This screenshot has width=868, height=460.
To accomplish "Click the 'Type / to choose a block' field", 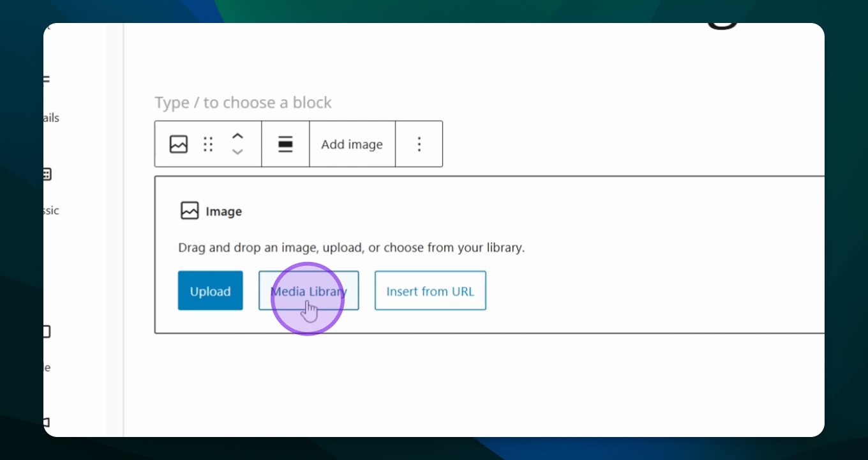I will point(243,103).
